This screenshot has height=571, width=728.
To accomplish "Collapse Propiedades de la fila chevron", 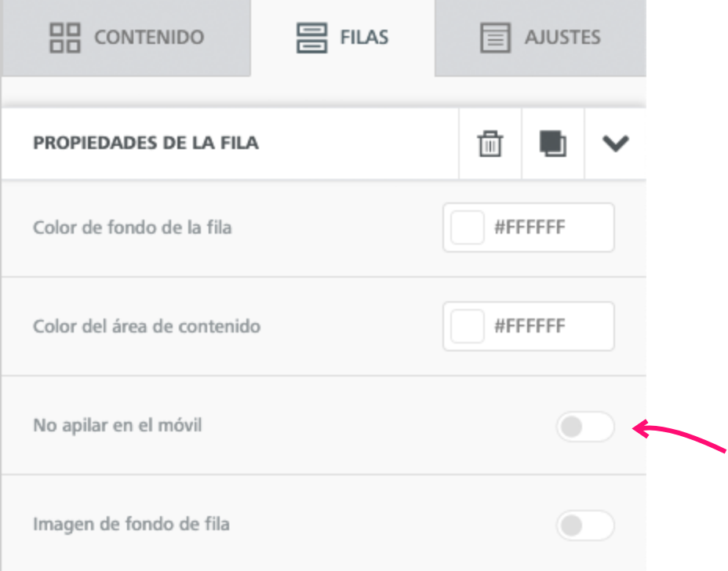I will (615, 144).
